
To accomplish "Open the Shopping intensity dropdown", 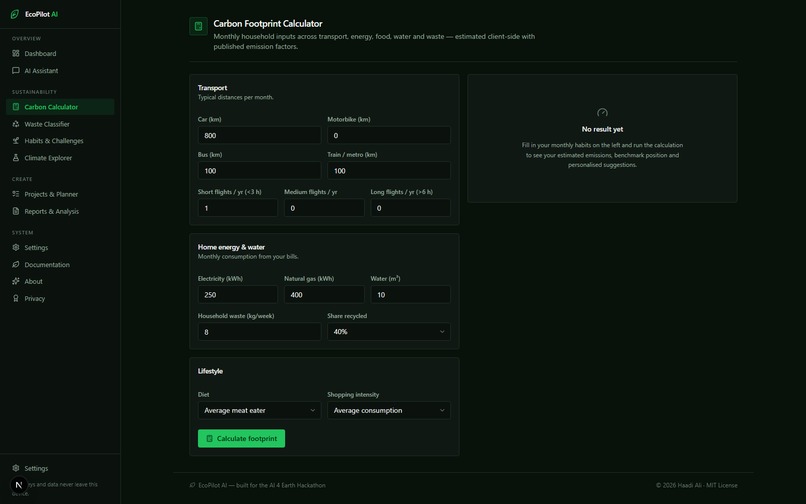I will tap(389, 410).
